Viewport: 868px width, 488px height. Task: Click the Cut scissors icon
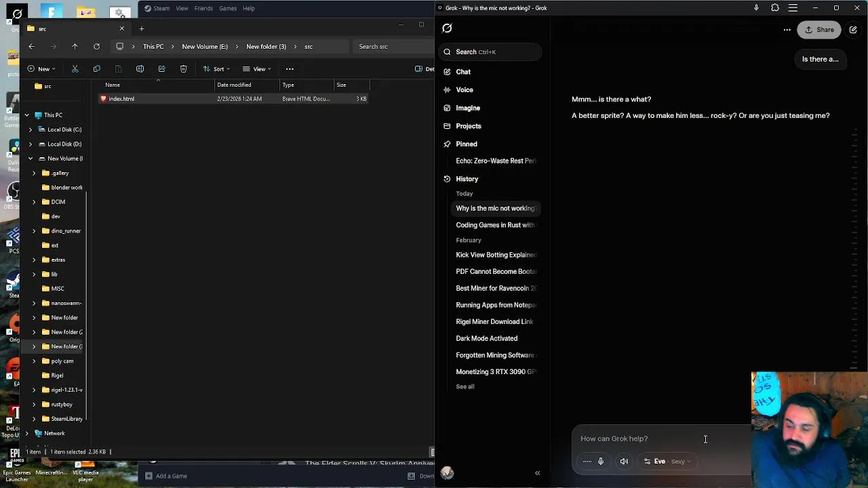pyautogui.click(x=75, y=68)
